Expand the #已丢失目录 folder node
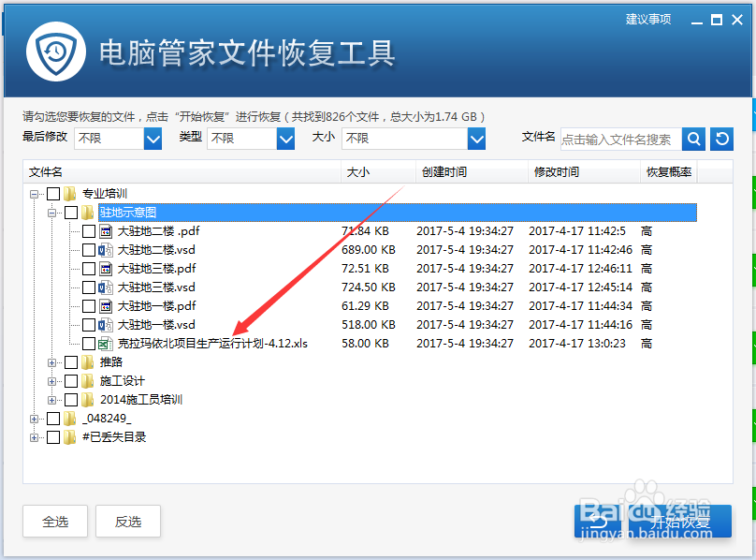Screen dimensions: 756x560 click(x=34, y=438)
